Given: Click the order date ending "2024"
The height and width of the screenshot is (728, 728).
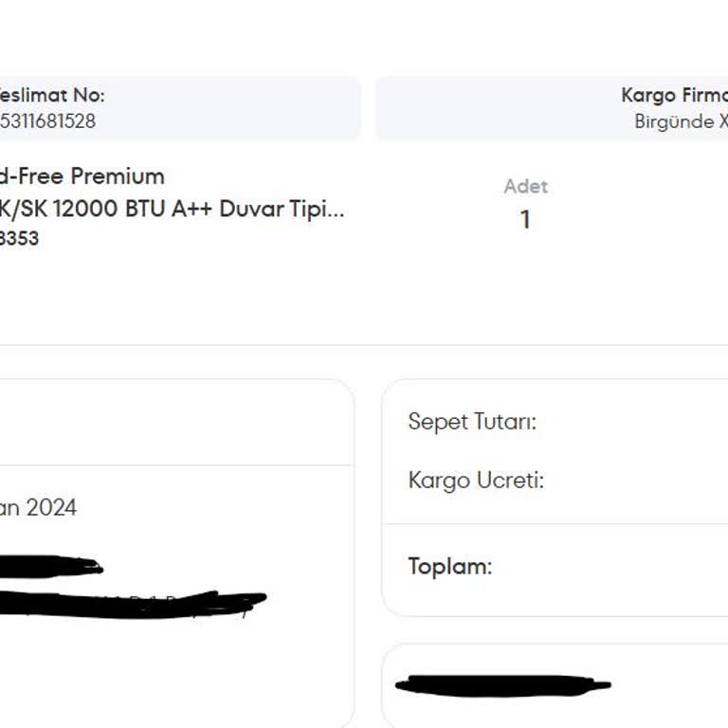Looking at the screenshot, I should (38, 508).
